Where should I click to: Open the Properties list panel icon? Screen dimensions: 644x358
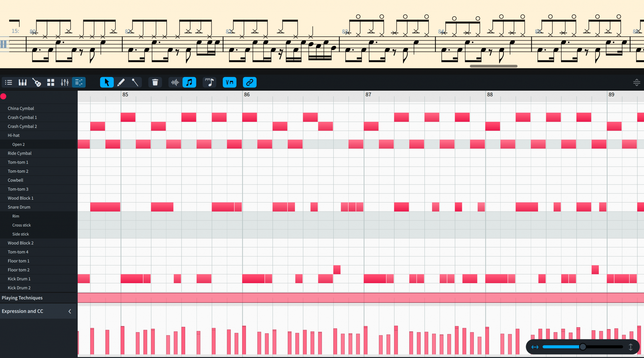pyautogui.click(x=8, y=82)
